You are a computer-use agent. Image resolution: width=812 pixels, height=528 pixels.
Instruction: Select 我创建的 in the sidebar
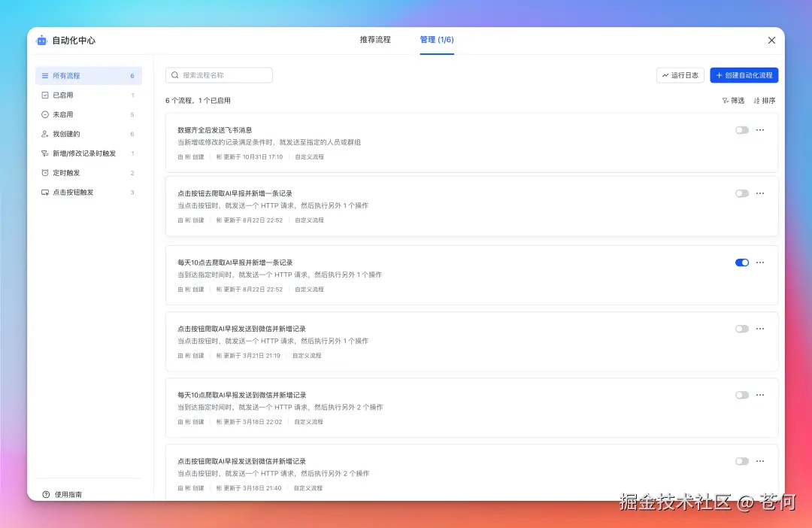[64, 134]
